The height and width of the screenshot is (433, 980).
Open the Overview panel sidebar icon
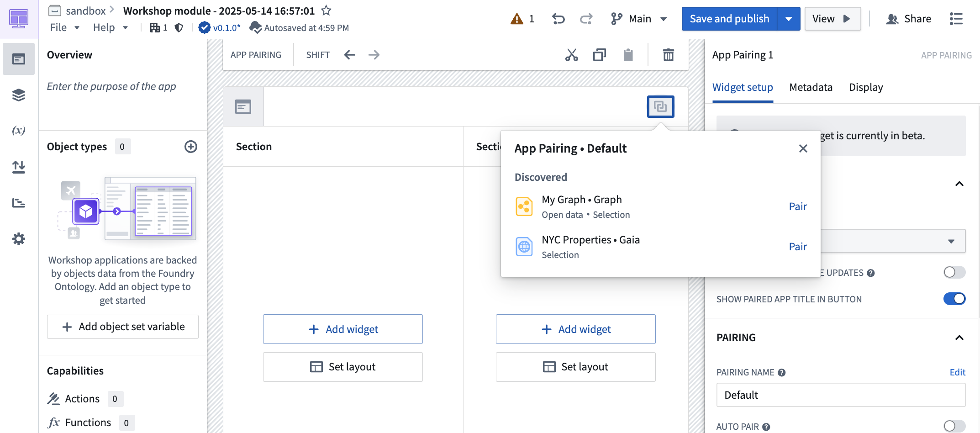(x=19, y=59)
